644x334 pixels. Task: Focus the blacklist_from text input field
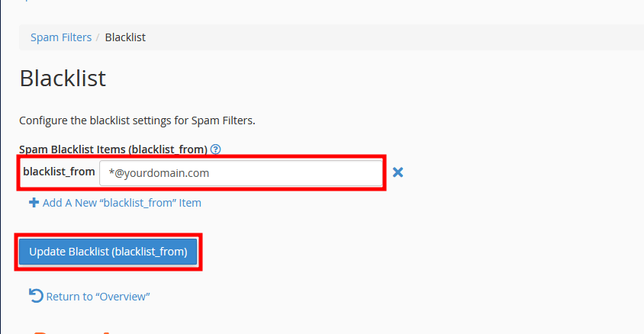240,173
